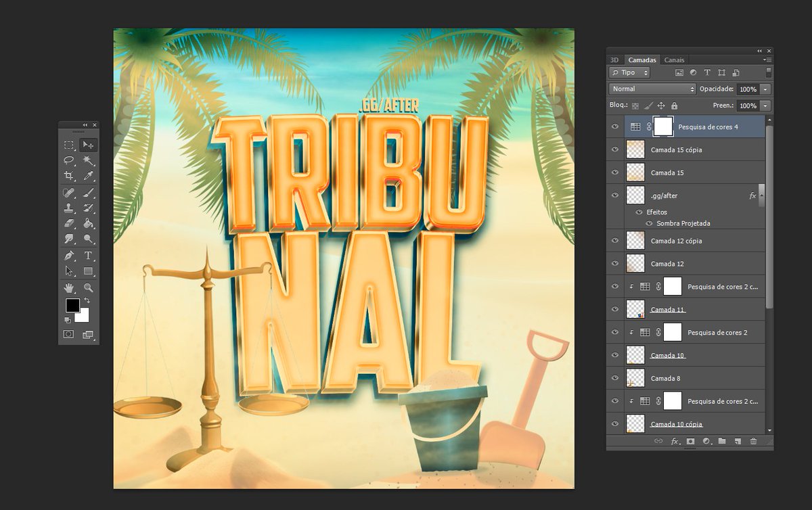The height and width of the screenshot is (510, 812).
Task: Select the Move tool
Action: pos(88,145)
